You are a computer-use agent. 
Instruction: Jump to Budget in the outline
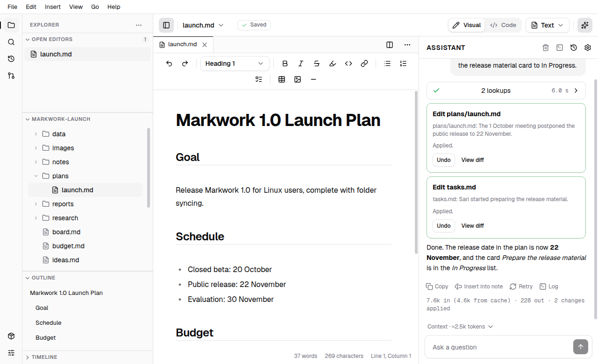(46, 338)
